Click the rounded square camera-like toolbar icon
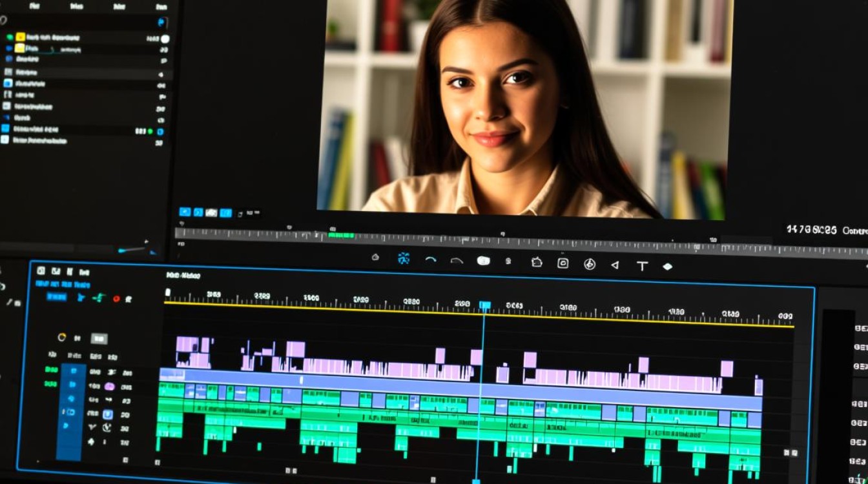This screenshot has height=484, width=868. point(563,263)
